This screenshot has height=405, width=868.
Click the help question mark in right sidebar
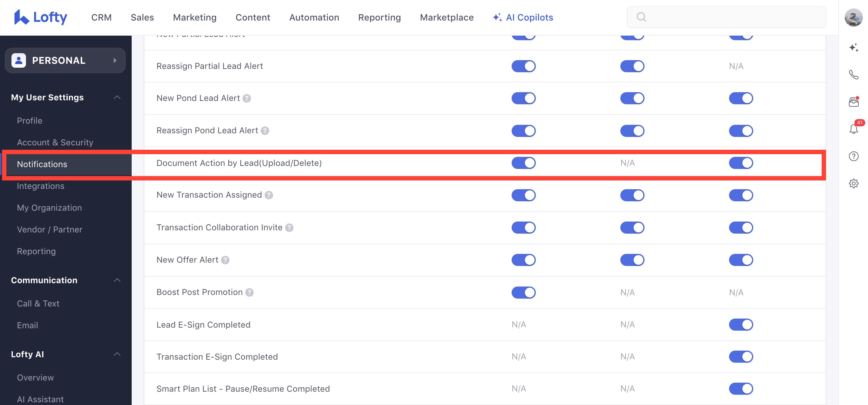click(x=853, y=156)
